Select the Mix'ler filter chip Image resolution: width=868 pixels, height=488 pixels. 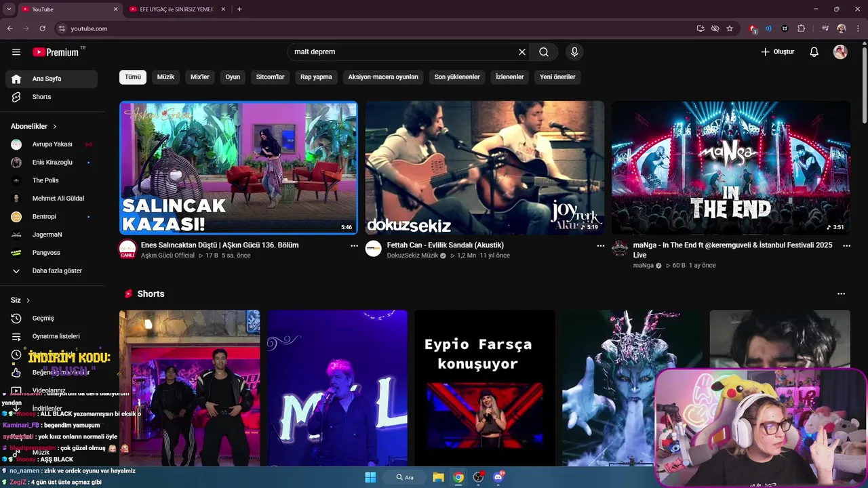(200, 77)
